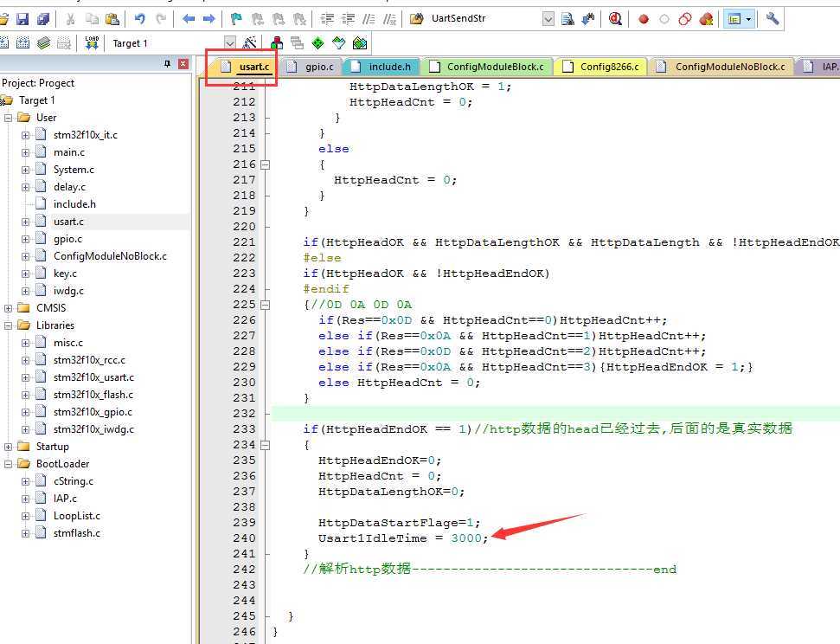This screenshot has width=840, height=644.
Task: Expand the CMSIS group in project tree
Action: (9, 308)
